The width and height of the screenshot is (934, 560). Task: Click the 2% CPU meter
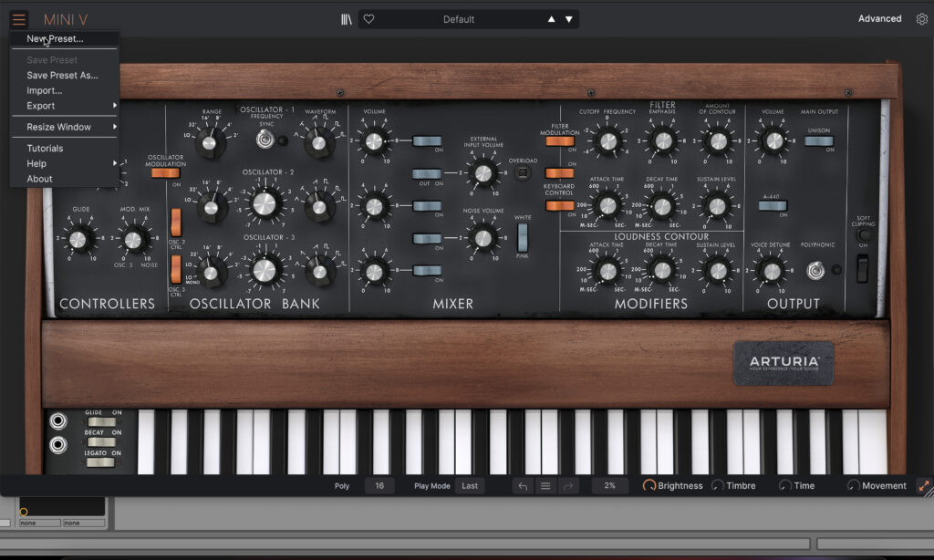609,485
